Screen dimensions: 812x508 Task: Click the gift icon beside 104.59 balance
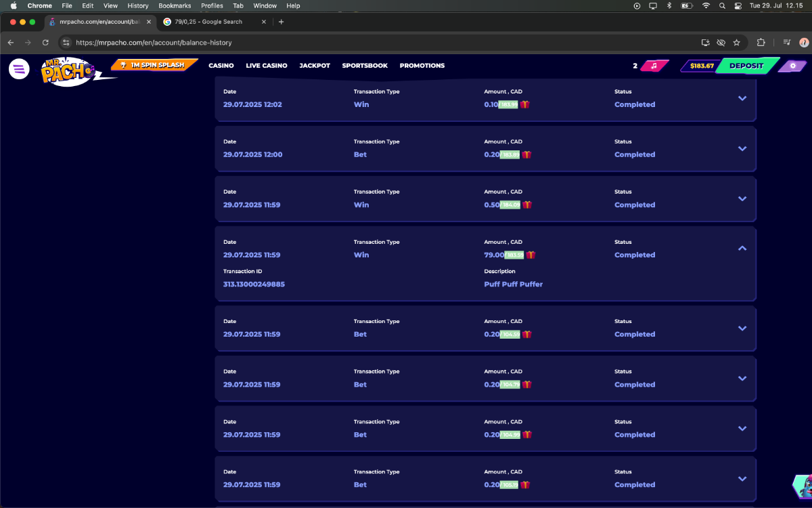pyautogui.click(x=526, y=334)
